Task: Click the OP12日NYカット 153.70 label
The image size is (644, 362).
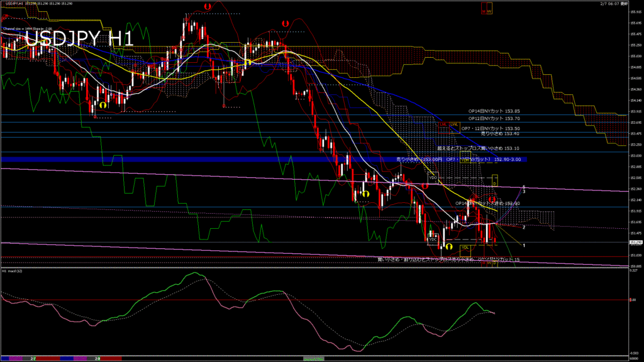Action: coord(494,118)
